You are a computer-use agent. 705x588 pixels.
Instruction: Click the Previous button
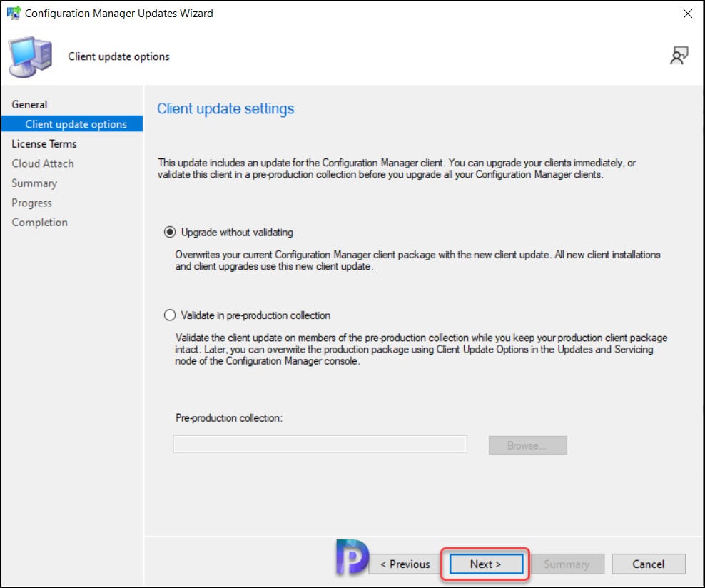pos(405,564)
